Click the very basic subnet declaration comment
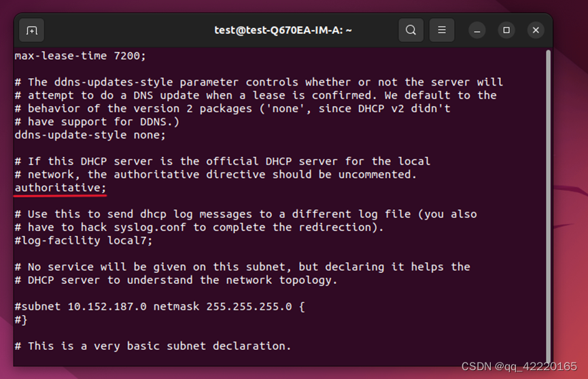 [x=153, y=346]
